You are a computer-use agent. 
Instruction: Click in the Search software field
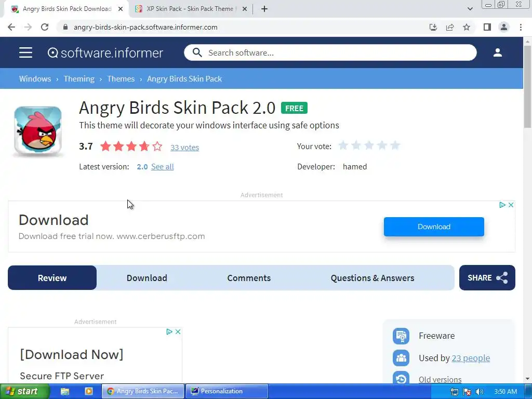[330, 52]
